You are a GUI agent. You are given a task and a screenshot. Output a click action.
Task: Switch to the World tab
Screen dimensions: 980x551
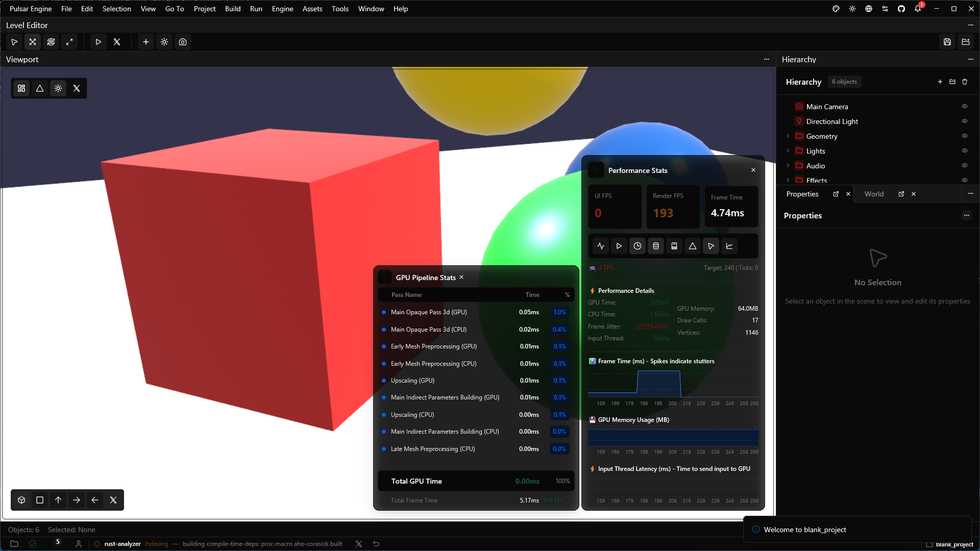pos(873,194)
